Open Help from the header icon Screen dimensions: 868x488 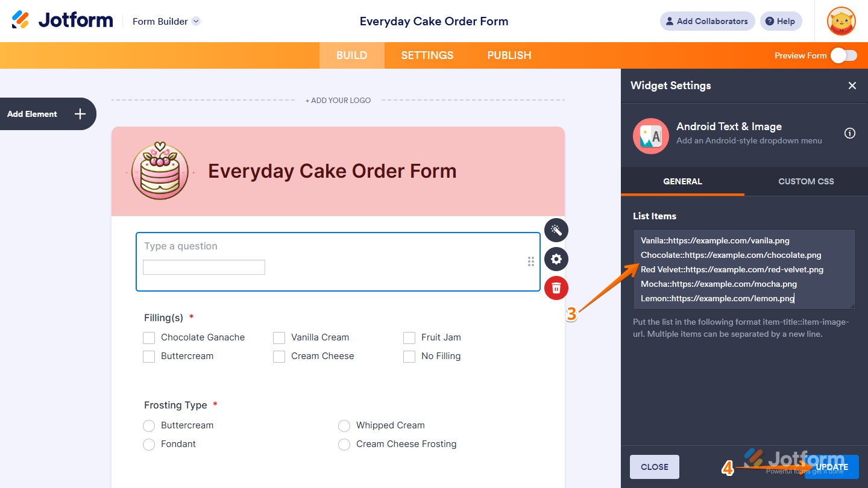781,21
